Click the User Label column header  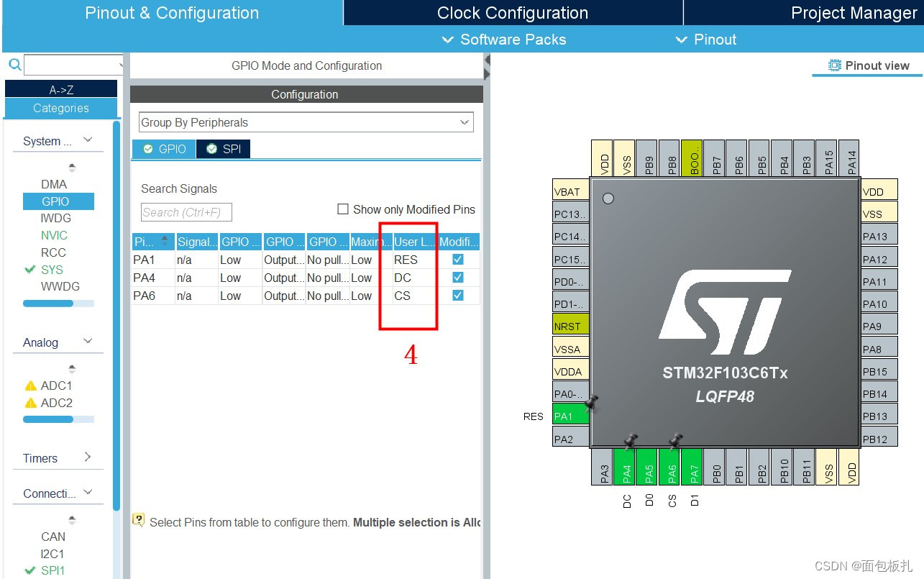point(414,242)
